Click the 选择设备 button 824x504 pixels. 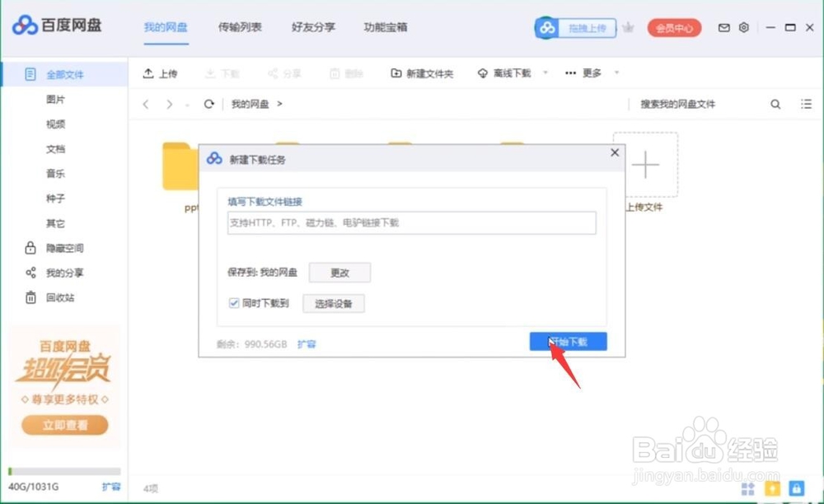click(333, 303)
